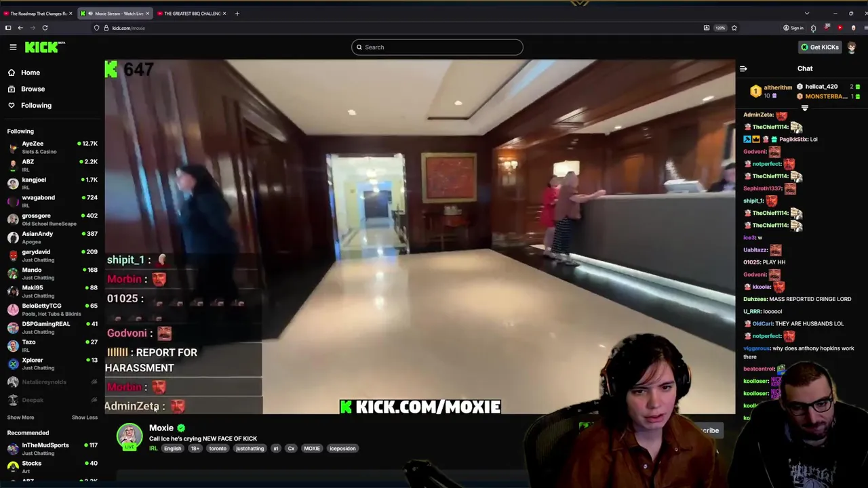868x488 pixels.
Task: Select grossgore channel avatar
Action: 13,219
